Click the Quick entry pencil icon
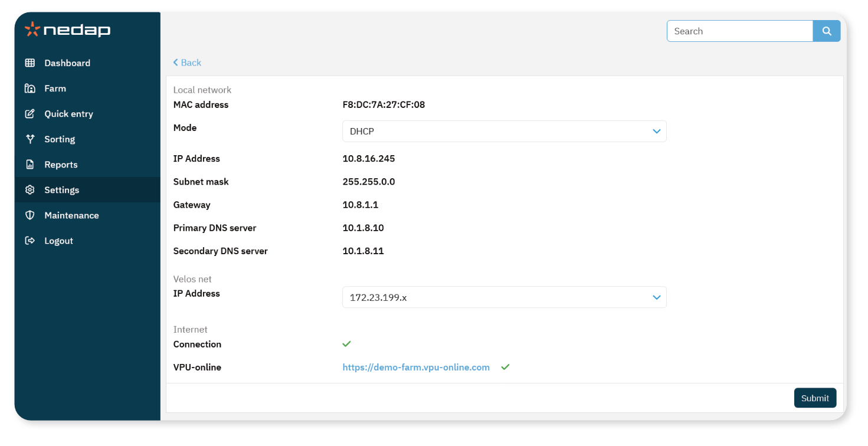This screenshot has height=446, width=868. (30, 114)
